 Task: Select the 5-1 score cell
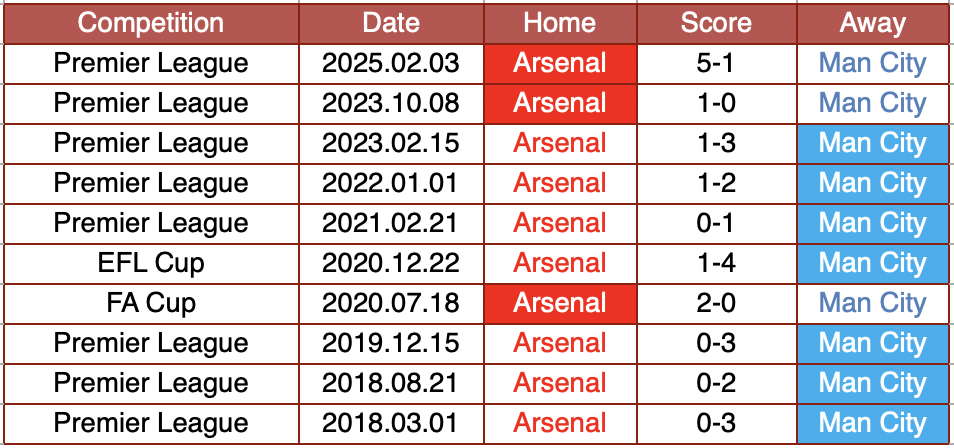[x=716, y=64]
